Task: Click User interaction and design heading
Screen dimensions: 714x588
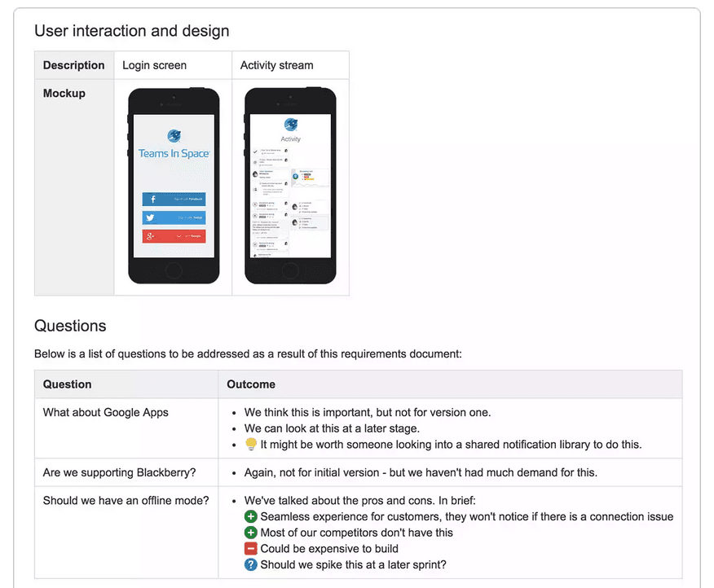Action: [x=131, y=31]
